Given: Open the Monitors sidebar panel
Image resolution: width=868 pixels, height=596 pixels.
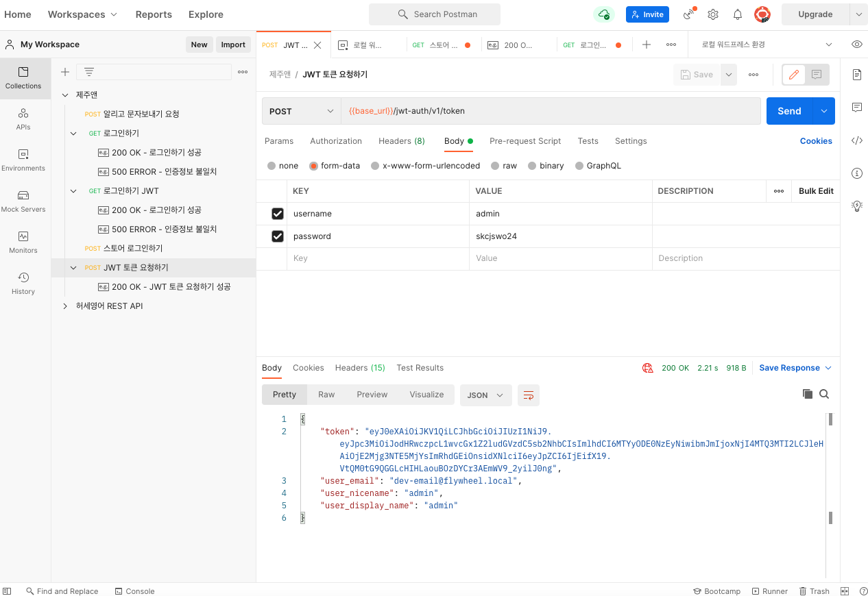Looking at the screenshot, I should click(x=23, y=243).
